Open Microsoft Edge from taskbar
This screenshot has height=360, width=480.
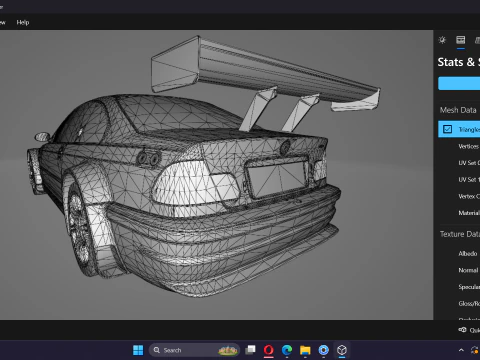pos(287,350)
